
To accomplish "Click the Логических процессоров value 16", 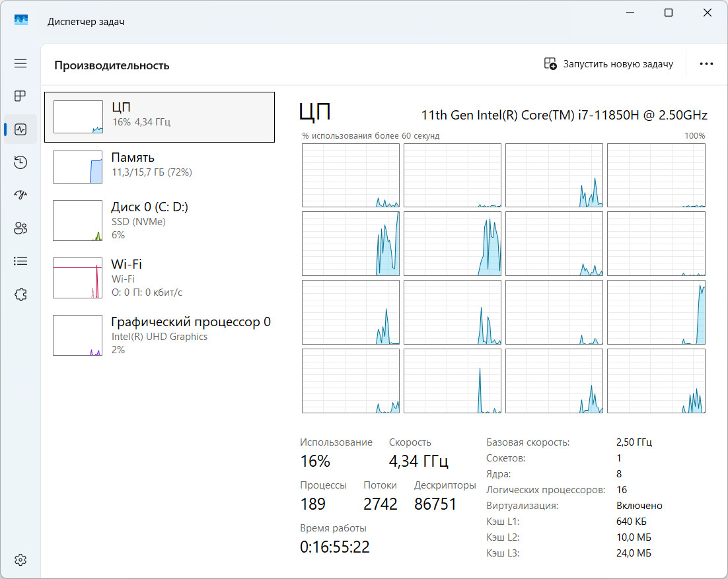I will (622, 490).
